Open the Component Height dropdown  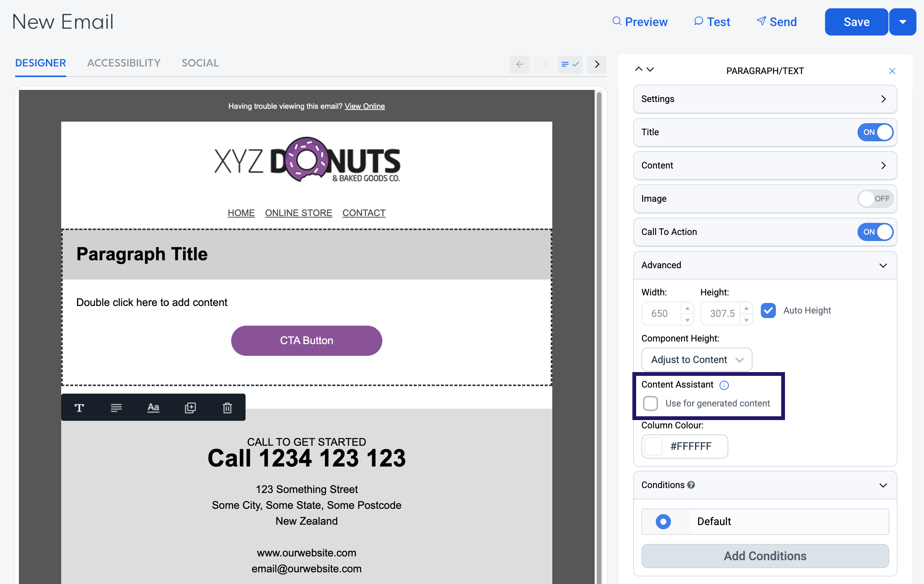(x=697, y=360)
